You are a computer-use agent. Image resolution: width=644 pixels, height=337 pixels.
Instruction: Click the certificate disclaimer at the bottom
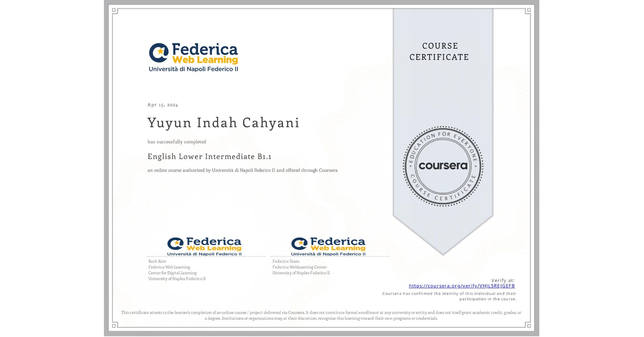coord(321,315)
